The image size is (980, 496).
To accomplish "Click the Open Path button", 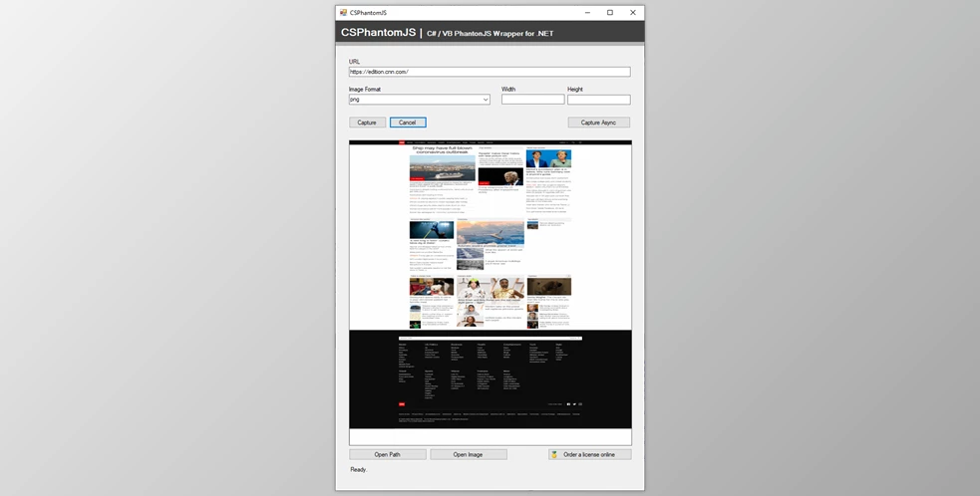I will coord(387,454).
